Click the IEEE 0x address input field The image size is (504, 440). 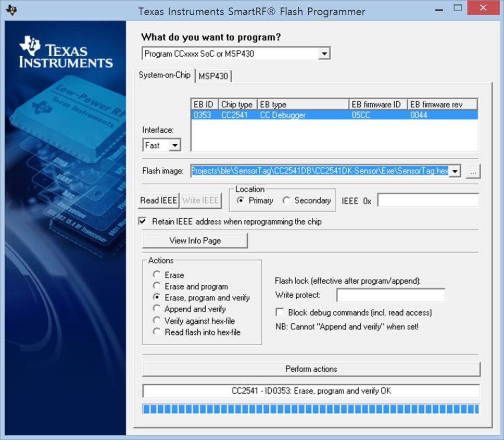428,200
